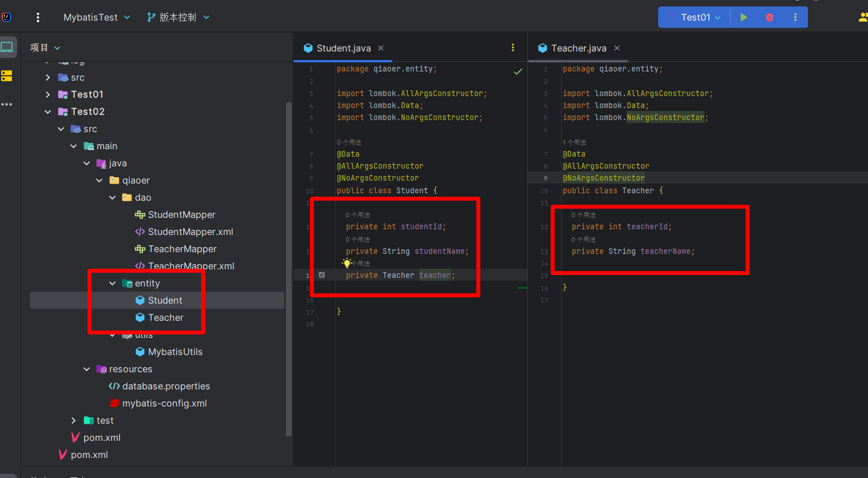
Task: Collapse the entity package
Action: pyautogui.click(x=113, y=283)
